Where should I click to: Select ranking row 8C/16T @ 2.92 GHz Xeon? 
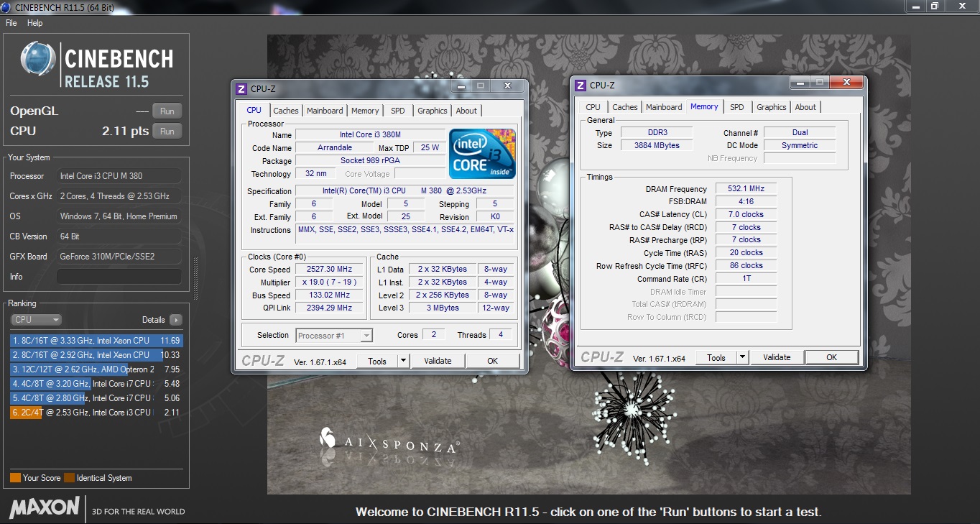(x=96, y=355)
